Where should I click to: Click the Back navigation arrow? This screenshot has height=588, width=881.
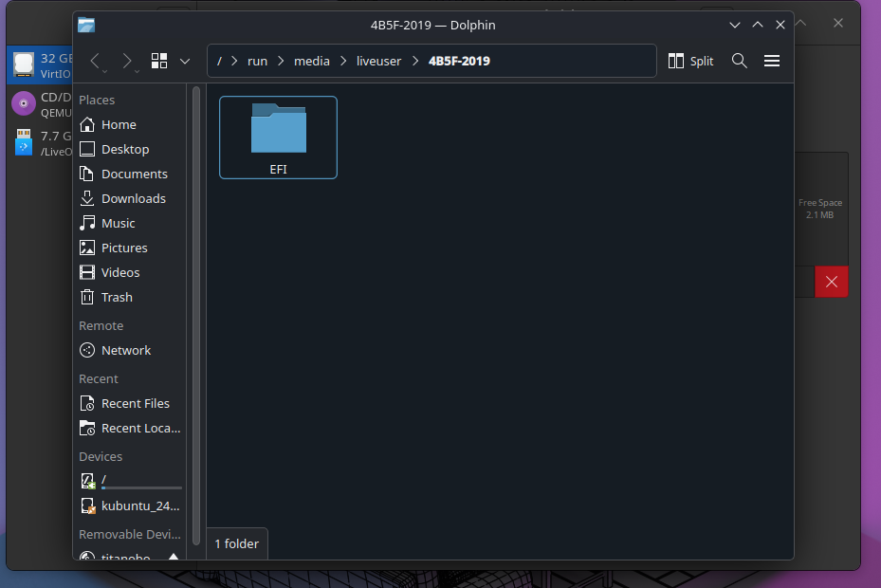[95, 61]
